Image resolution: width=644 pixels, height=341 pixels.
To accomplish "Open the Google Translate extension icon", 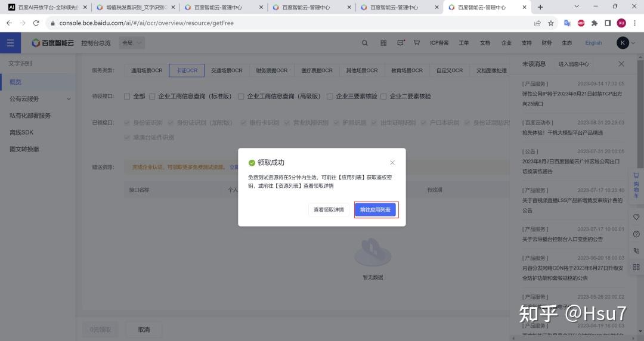I will point(567,23).
